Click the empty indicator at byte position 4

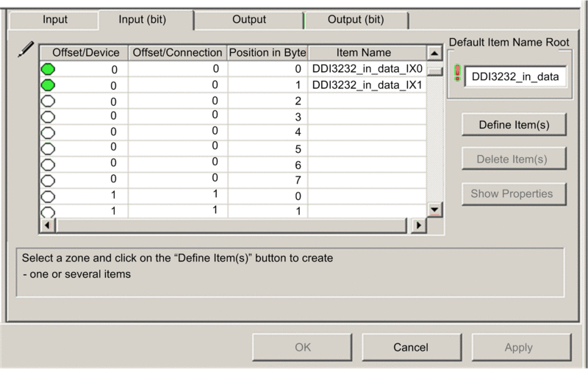point(49,132)
